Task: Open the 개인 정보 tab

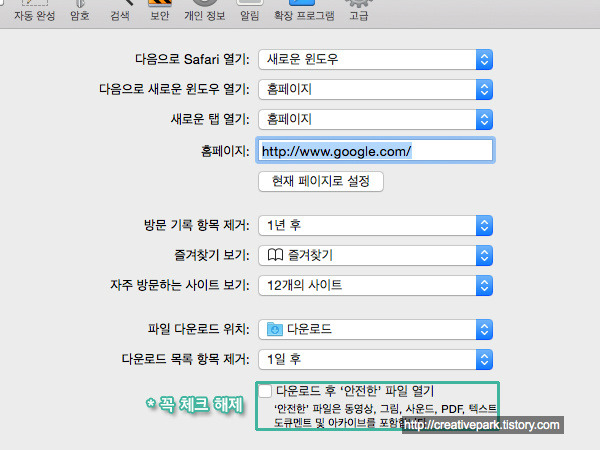Action: (204, 11)
